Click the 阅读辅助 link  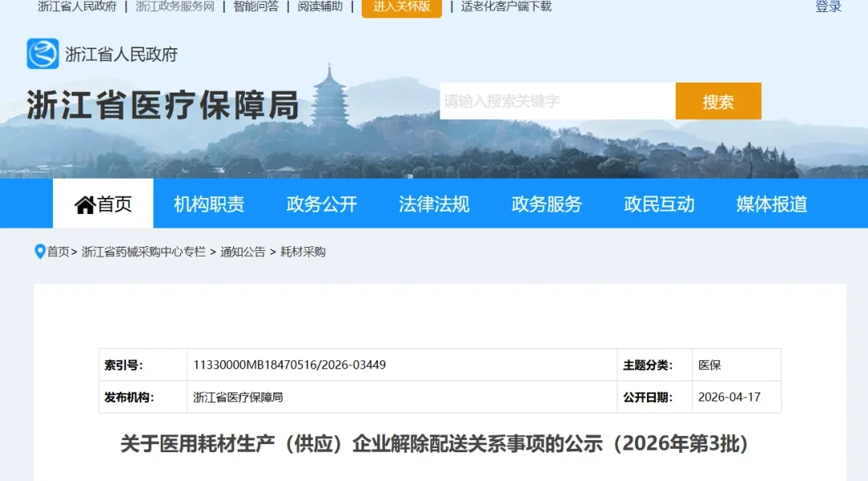(x=320, y=6)
